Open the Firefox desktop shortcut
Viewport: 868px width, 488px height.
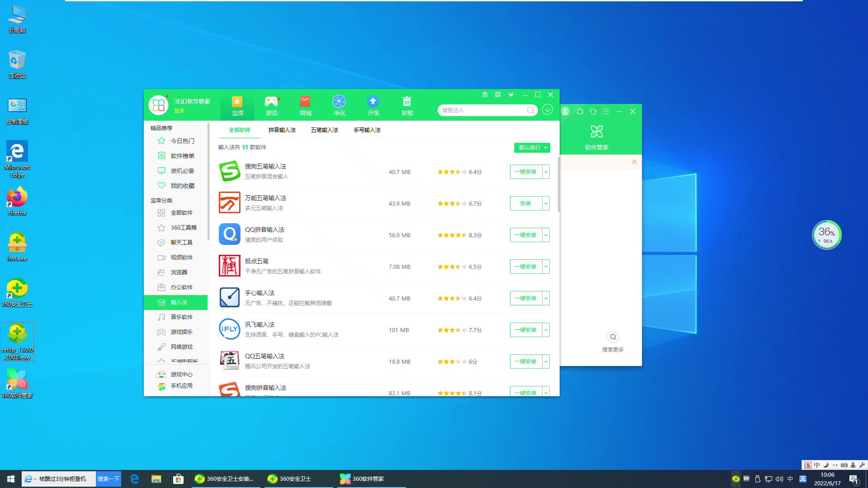(17, 202)
